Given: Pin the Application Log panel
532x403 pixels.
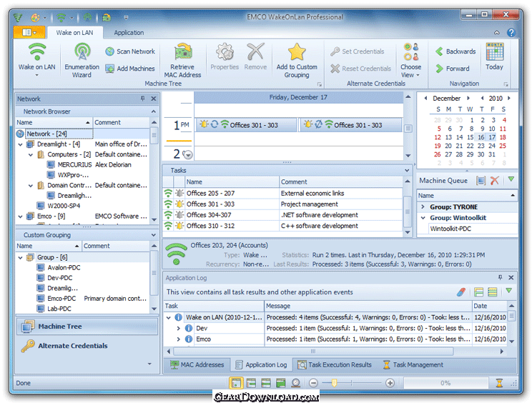Looking at the screenshot, I should click(x=500, y=277).
